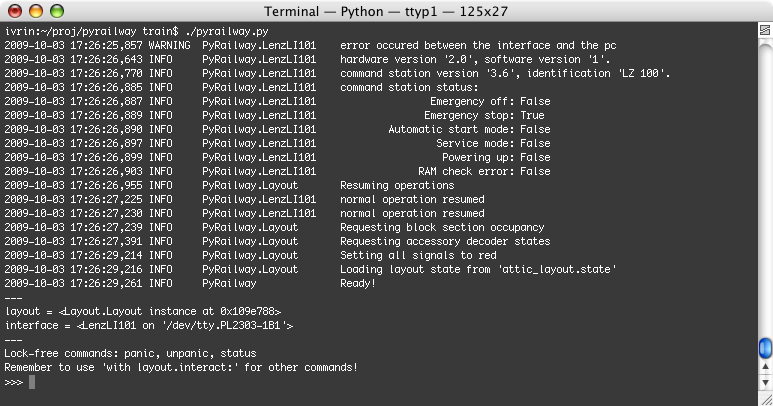The height and width of the screenshot is (406, 773).
Task: Click the 'Ready!' log message
Action: [358, 283]
